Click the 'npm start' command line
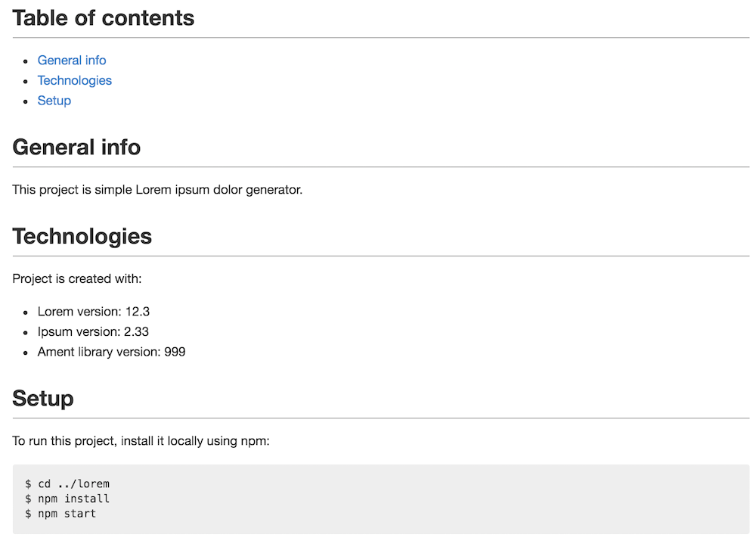Image resolution: width=756 pixels, height=547 pixels. (x=60, y=514)
